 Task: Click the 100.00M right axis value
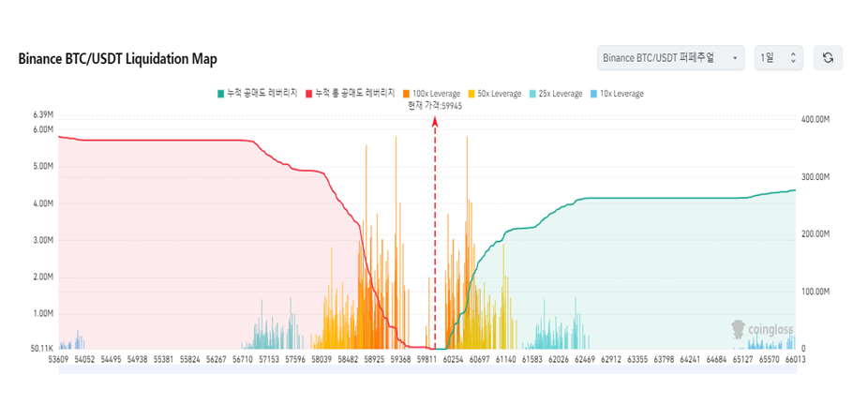pyautogui.click(x=816, y=292)
